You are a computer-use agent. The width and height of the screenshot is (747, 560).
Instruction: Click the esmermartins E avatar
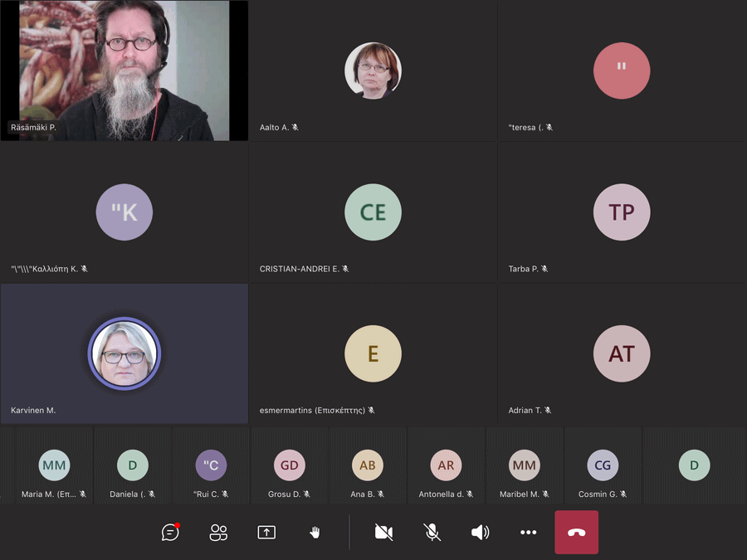(373, 354)
